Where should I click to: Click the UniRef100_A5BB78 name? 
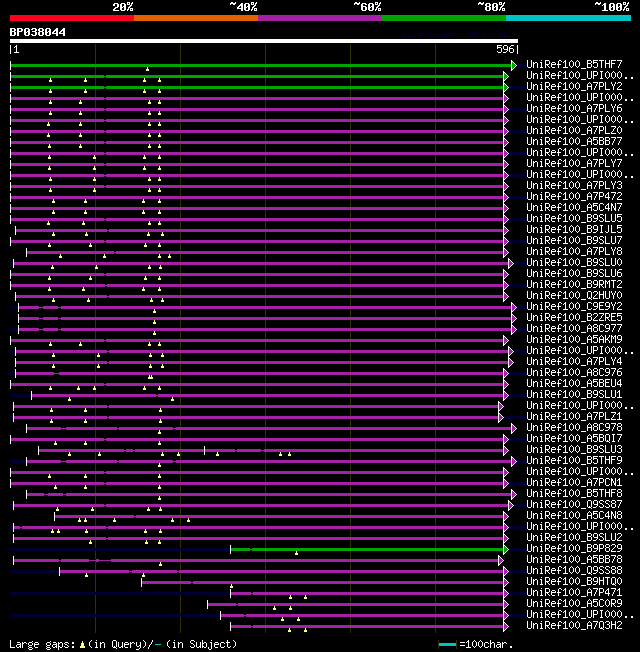(x=574, y=560)
